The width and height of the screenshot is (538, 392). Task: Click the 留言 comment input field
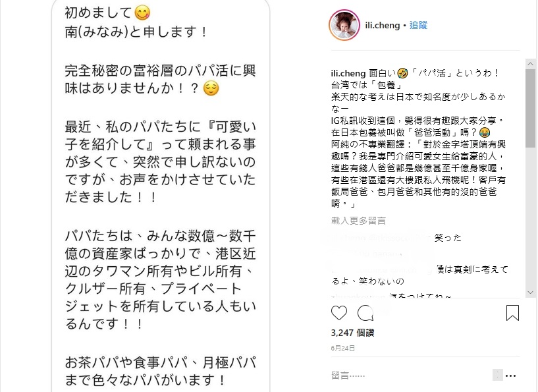click(x=408, y=376)
